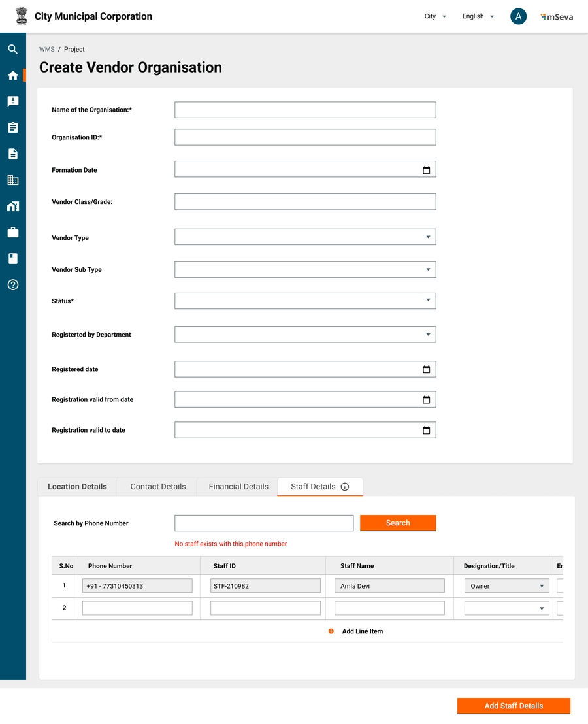This screenshot has height=724, width=588.
Task: Switch to the Contact Details tab
Action: click(158, 487)
